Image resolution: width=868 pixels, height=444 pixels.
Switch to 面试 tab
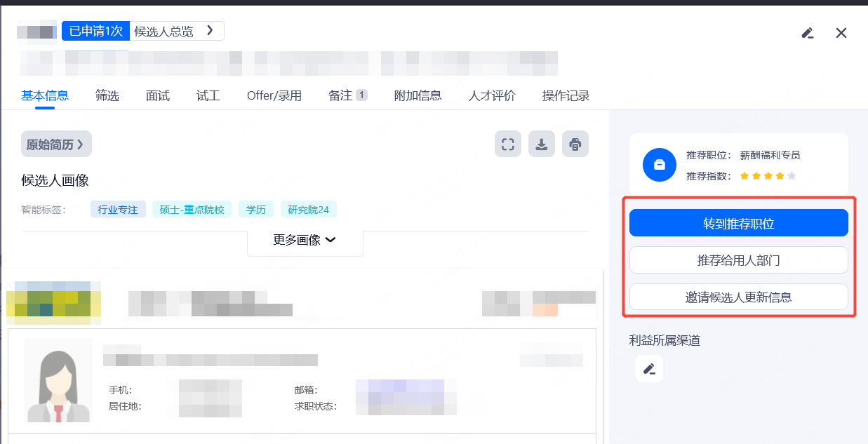158,96
